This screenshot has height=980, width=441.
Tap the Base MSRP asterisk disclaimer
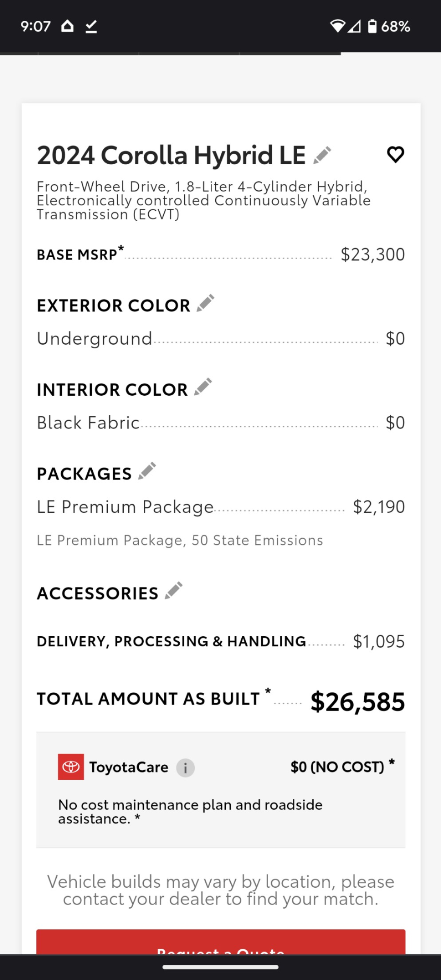(121, 248)
